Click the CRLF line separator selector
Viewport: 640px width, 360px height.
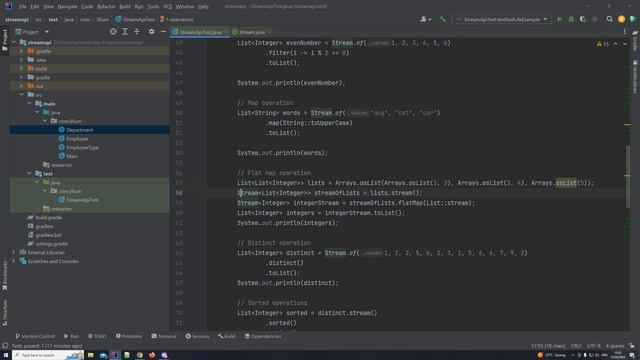[x=576, y=346]
